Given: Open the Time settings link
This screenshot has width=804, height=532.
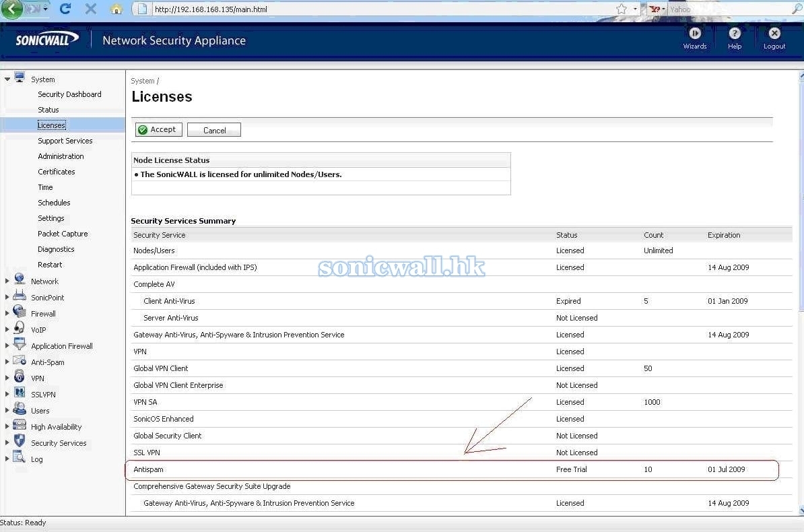Looking at the screenshot, I should [45, 187].
